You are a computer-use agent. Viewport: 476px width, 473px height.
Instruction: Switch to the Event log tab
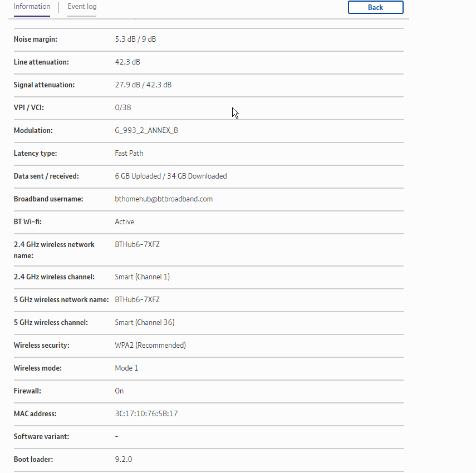tap(82, 7)
